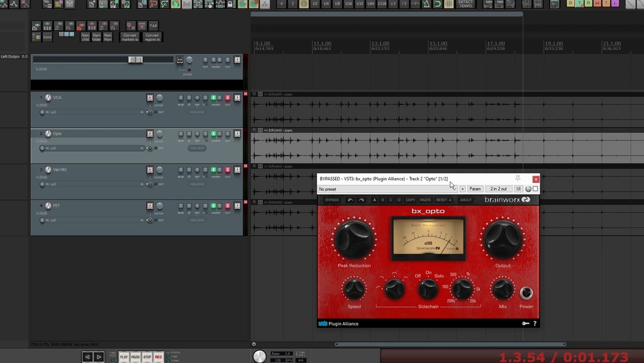The height and width of the screenshot is (363, 644).
Task: Click the bx_opto plugin undo arrow
Action: (x=350, y=200)
